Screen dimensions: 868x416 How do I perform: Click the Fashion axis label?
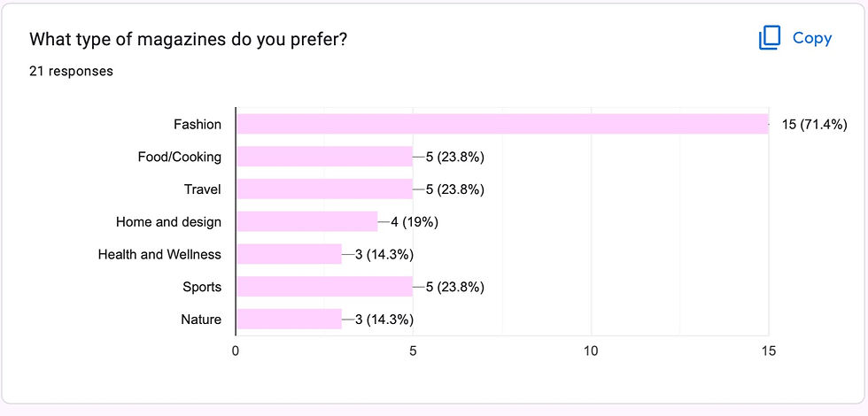coord(198,124)
